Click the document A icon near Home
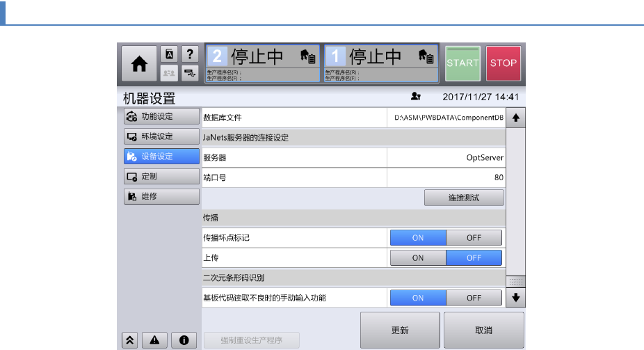The height and width of the screenshot is (350, 644). (169, 54)
